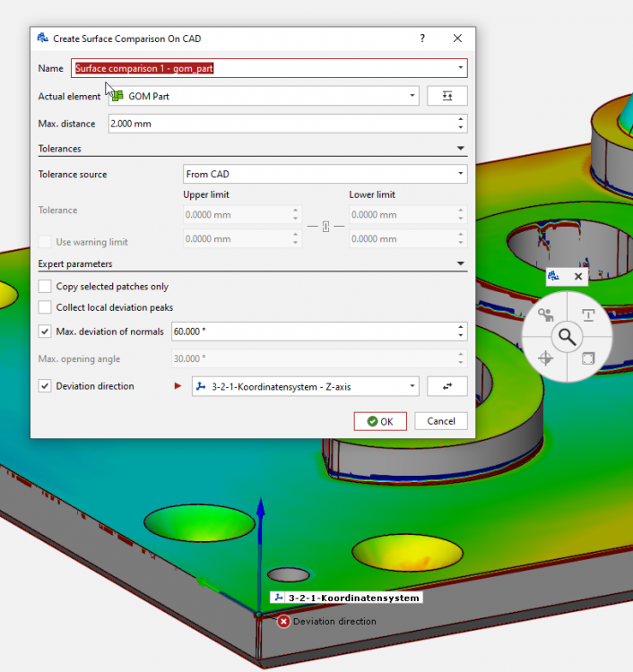Click the selection transfer button beside Actual element
Image resolution: width=633 pixels, height=672 pixels.
pyautogui.click(x=447, y=96)
